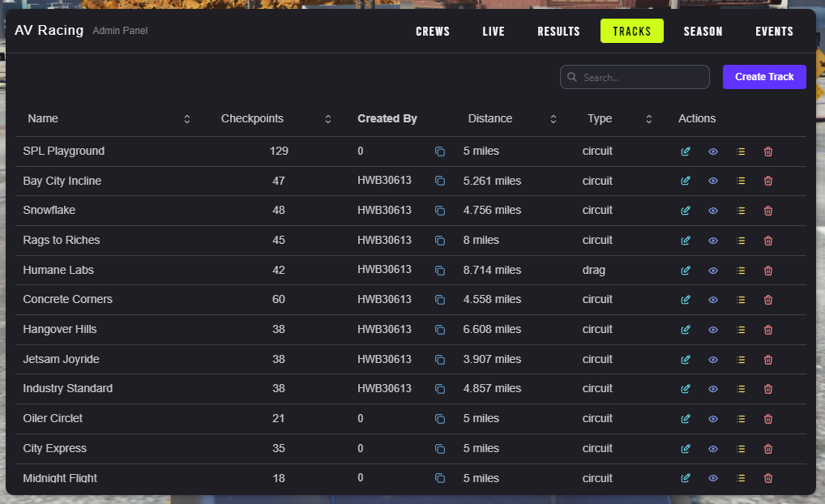Edit the City Express track

686,449
